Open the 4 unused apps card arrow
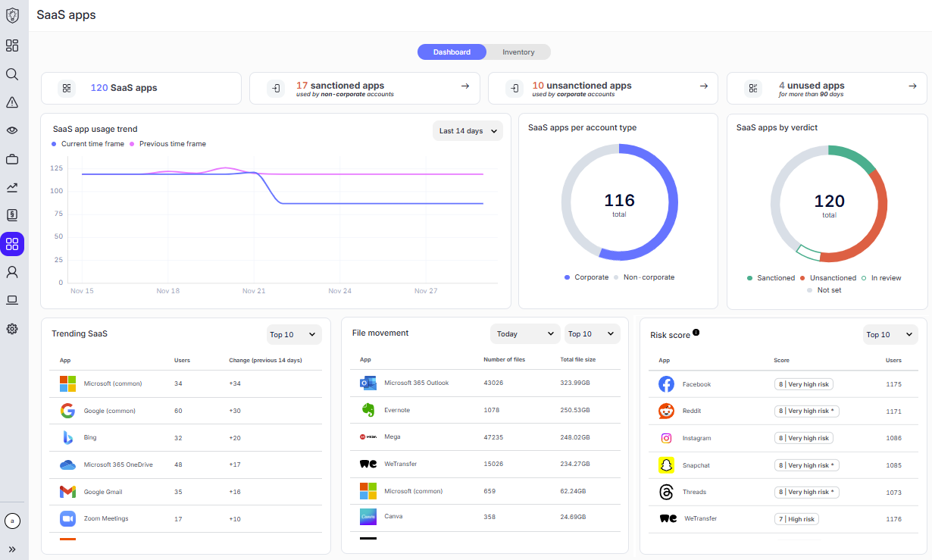The height and width of the screenshot is (560, 932). [912, 86]
